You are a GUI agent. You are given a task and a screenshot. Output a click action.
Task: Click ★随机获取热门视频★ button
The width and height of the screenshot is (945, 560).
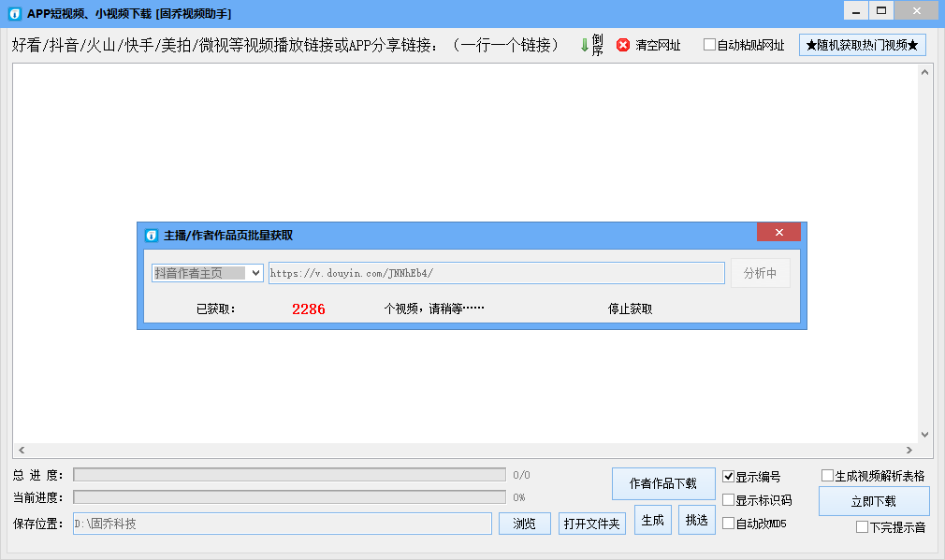(863, 45)
